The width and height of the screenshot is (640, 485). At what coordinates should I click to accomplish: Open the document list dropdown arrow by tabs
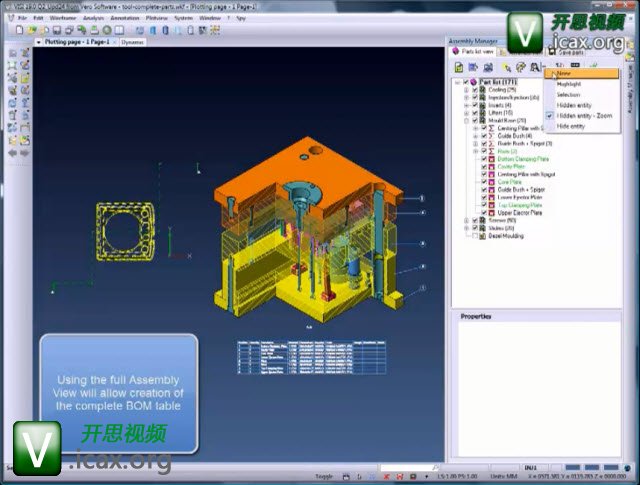pos(38,42)
